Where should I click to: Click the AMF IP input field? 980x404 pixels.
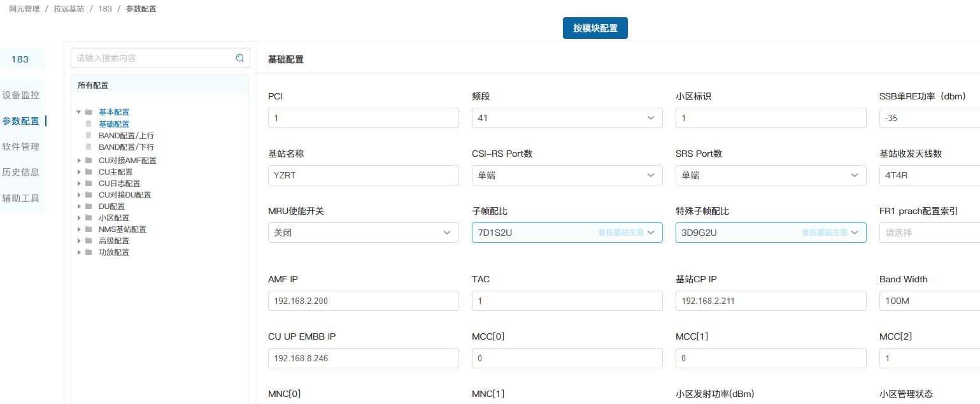coord(363,301)
